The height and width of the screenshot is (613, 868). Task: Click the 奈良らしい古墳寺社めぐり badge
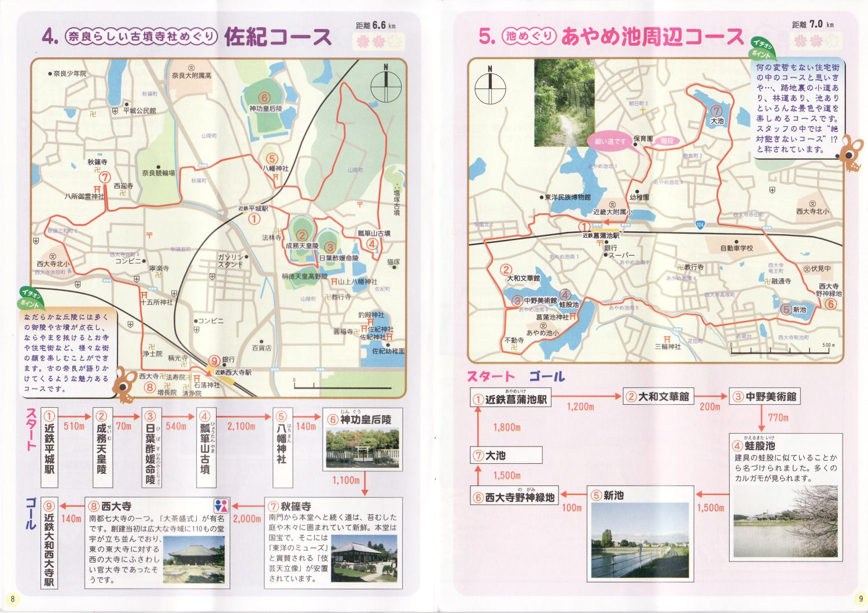pyautogui.click(x=141, y=37)
